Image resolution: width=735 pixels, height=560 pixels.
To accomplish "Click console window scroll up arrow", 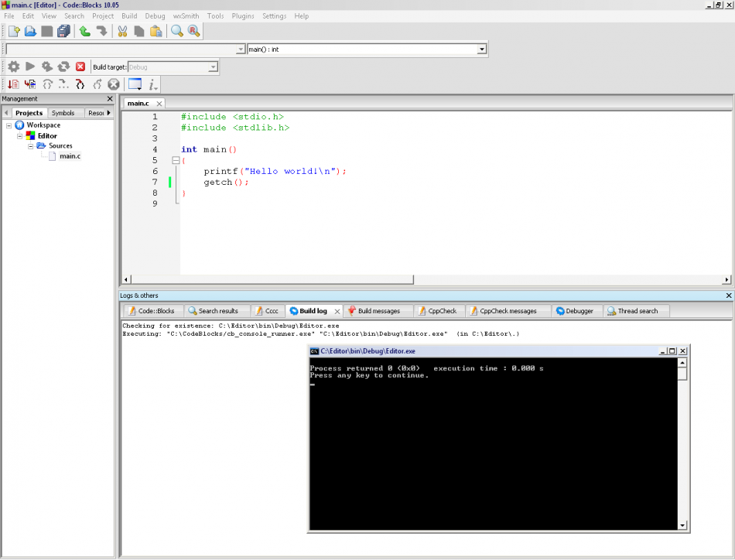I will (x=682, y=363).
